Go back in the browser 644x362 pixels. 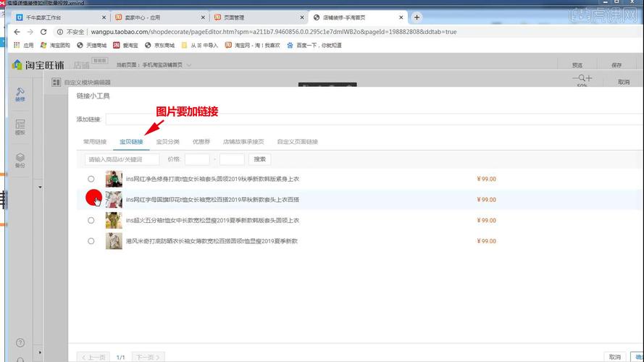[17, 32]
